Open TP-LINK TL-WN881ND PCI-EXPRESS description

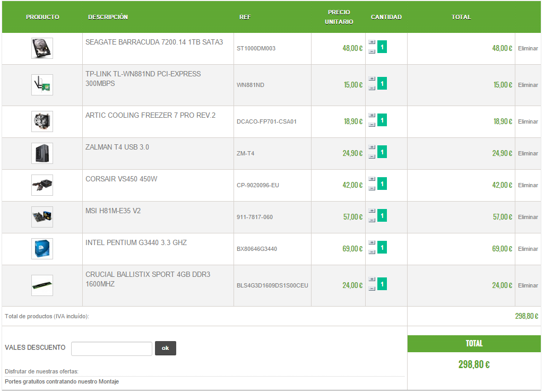(143, 79)
